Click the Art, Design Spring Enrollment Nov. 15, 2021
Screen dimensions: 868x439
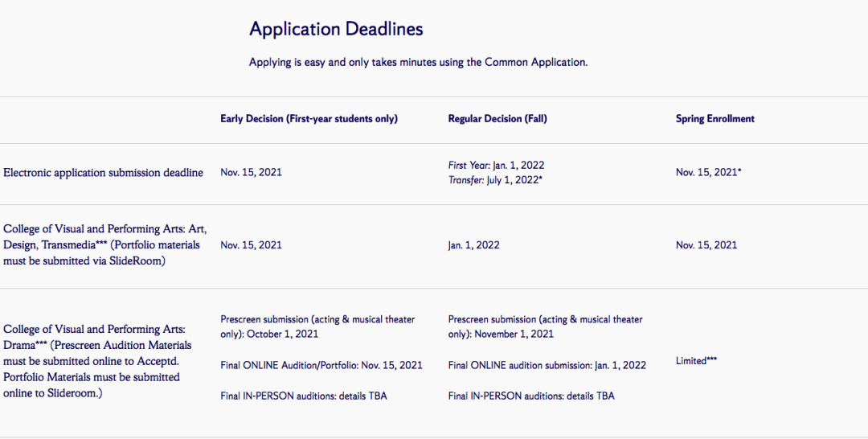(x=706, y=245)
